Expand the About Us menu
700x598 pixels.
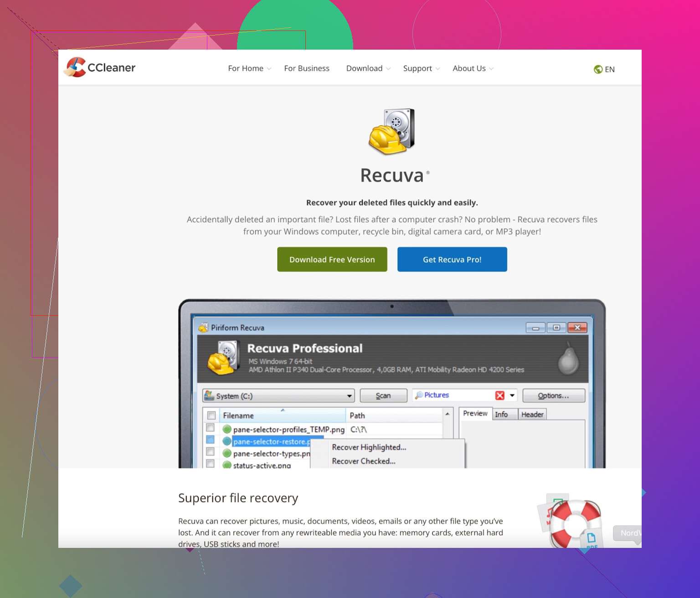pyautogui.click(x=473, y=68)
